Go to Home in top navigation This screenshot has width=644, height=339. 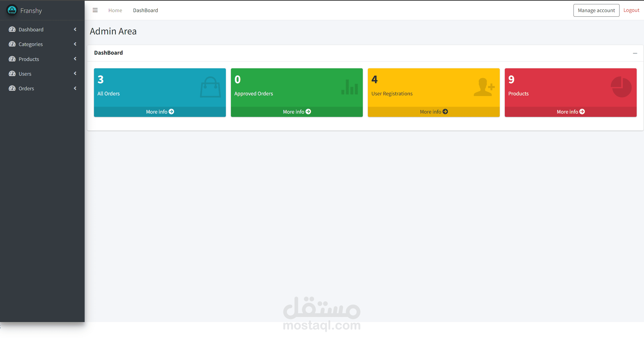click(115, 10)
